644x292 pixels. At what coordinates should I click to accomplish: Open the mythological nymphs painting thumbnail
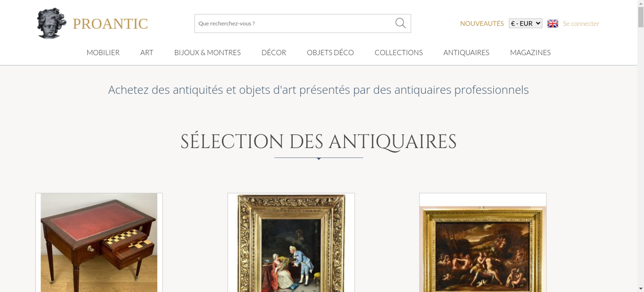(483, 242)
